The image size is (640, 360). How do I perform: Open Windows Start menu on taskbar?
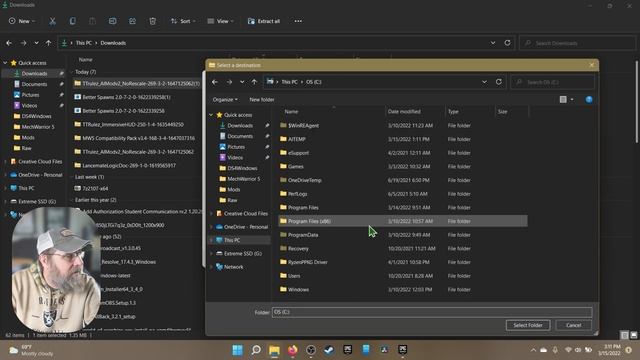coord(237,350)
